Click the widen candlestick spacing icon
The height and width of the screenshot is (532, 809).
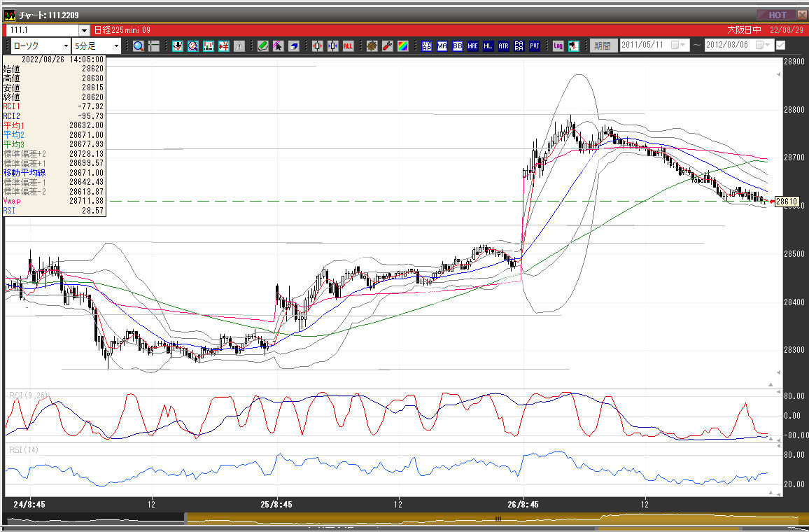point(317,46)
